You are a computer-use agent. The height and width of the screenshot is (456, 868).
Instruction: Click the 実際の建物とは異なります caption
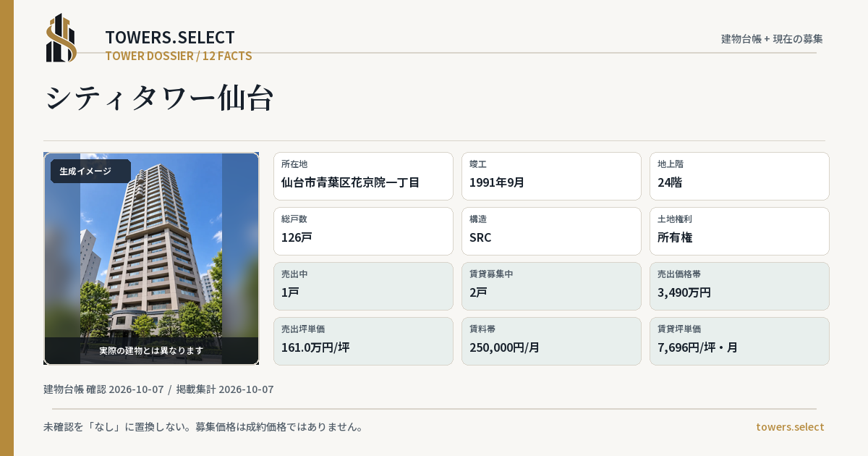pyautogui.click(x=151, y=350)
